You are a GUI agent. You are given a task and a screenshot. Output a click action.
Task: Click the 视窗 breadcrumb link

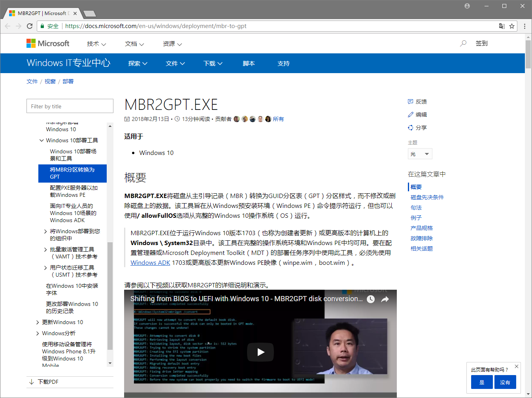(x=50, y=81)
